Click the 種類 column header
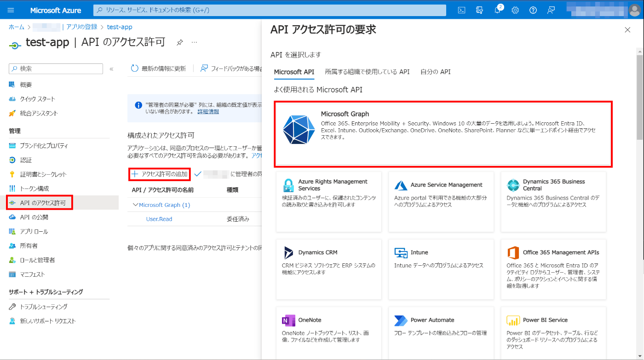 pos(232,190)
